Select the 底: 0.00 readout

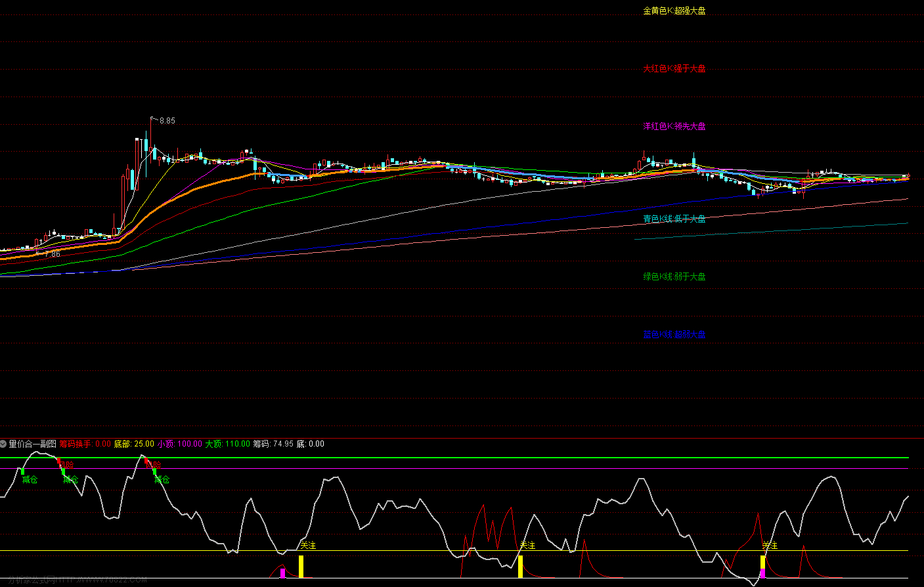pyautogui.click(x=310, y=444)
